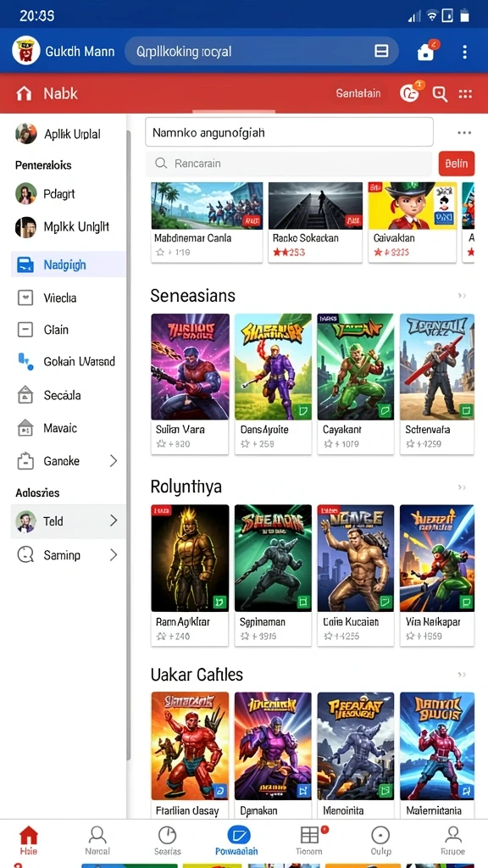Expand the Teld row chevron
This screenshot has width=488, height=868.
[114, 521]
